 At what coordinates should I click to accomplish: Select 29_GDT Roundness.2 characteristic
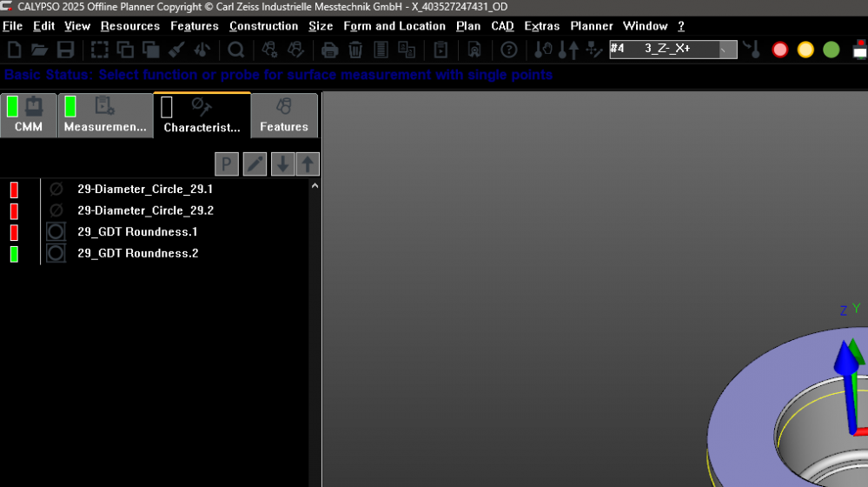[138, 253]
